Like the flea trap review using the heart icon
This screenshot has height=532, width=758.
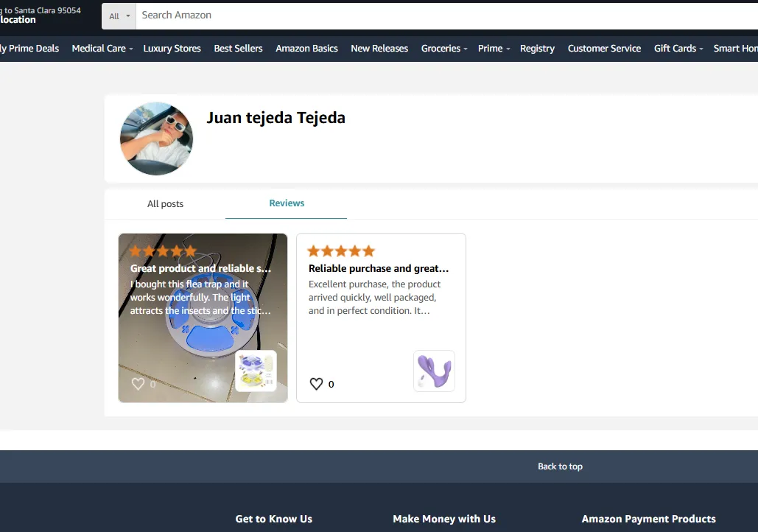pos(138,383)
